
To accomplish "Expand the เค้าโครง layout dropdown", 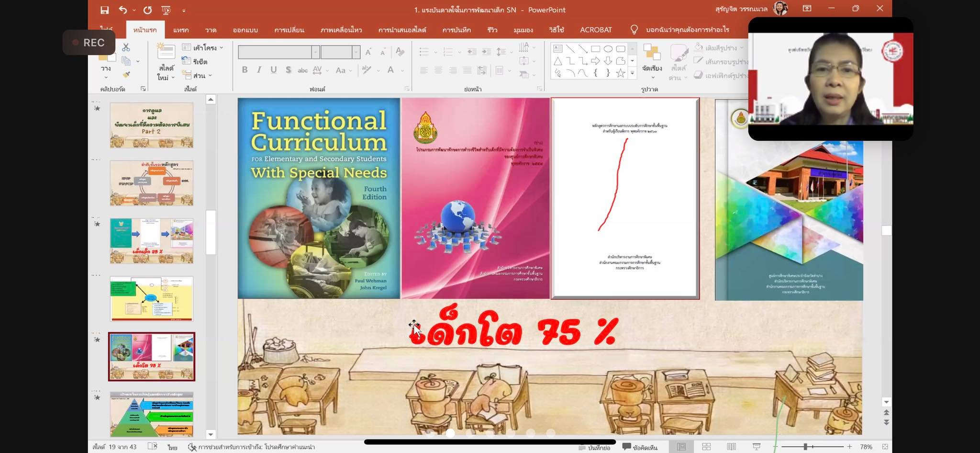I will click(203, 47).
